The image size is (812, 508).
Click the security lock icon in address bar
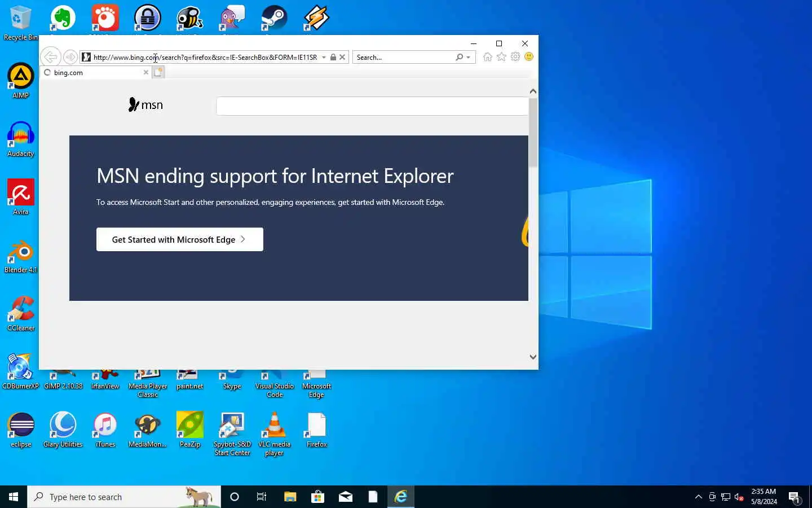[x=333, y=57]
